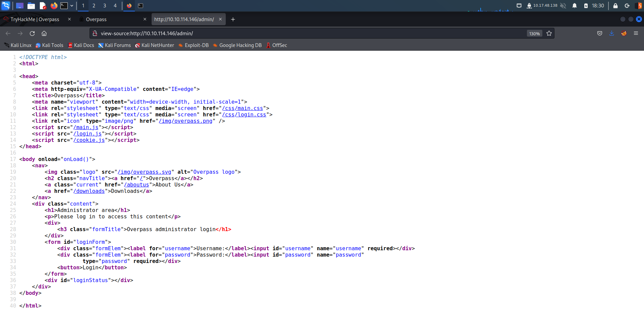Click the show desktop panel icon
The width and height of the screenshot is (644, 323).
click(19, 6)
